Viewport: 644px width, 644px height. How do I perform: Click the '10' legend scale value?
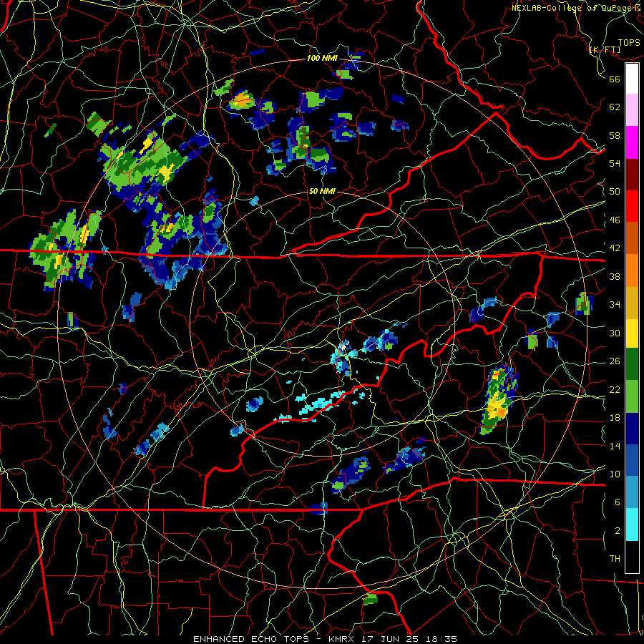click(x=615, y=474)
